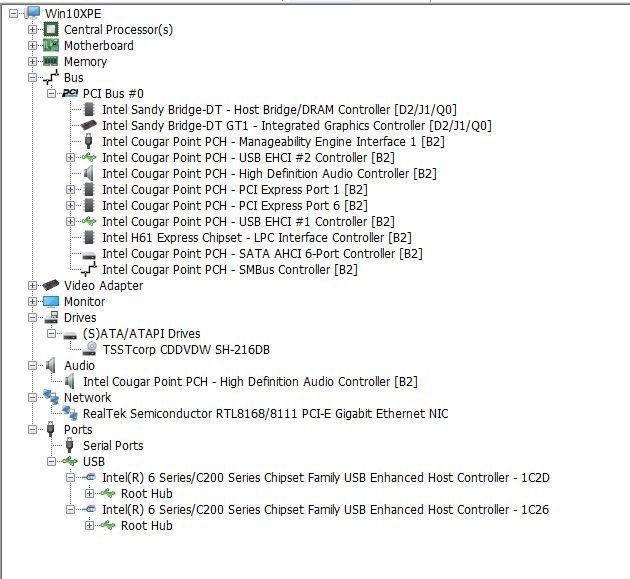This screenshot has height=579, width=630.
Task: Click the Realtek NIC network icon
Action: 70,413
